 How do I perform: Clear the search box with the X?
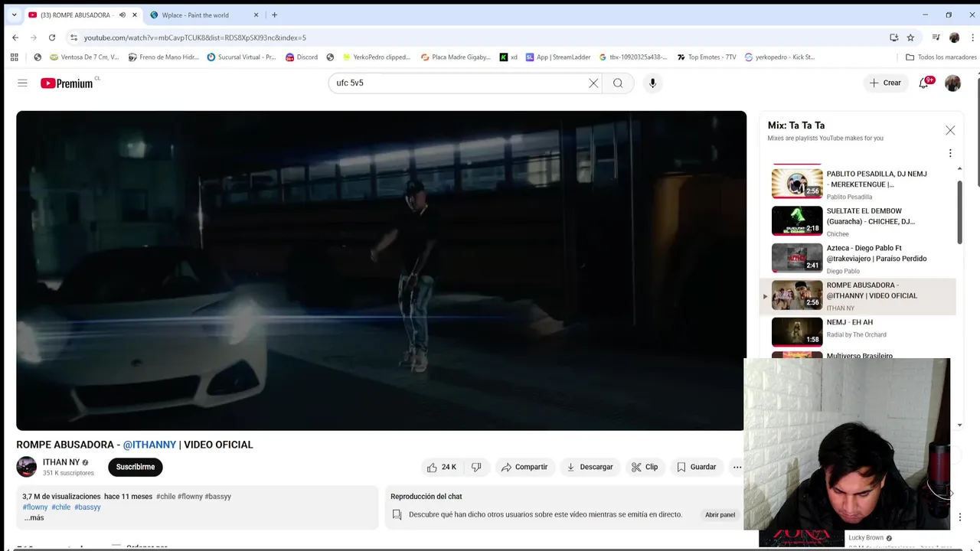593,83
